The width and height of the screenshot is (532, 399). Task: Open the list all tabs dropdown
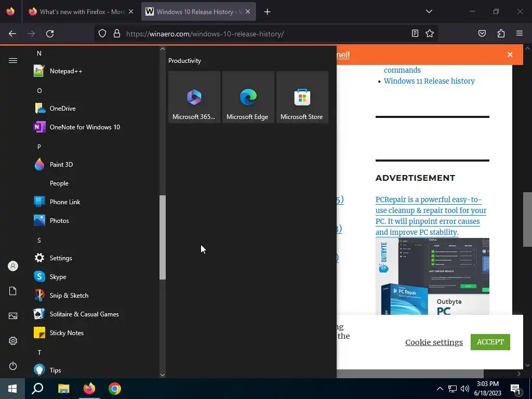click(429, 11)
